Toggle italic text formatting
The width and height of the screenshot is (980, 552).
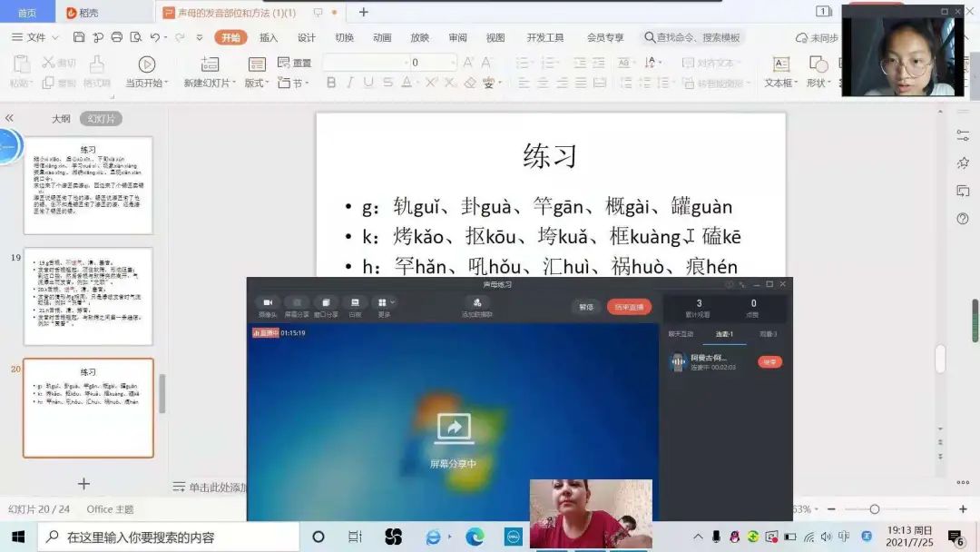pyautogui.click(x=349, y=83)
